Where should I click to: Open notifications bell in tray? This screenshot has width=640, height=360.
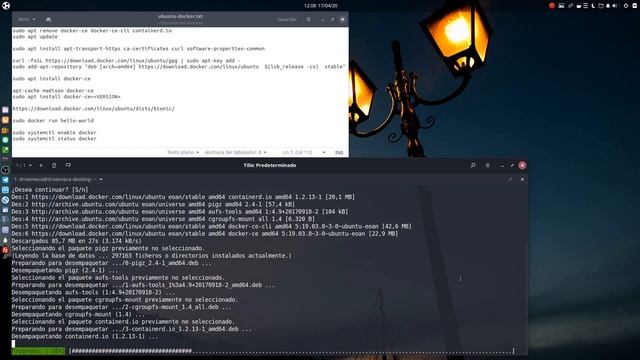pyautogui.click(x=608, y=6)
